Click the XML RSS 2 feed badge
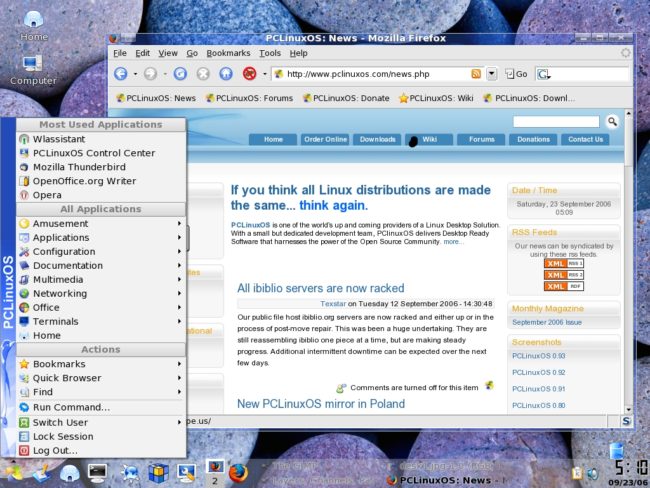The image size is (650, 488). (564, 275)
